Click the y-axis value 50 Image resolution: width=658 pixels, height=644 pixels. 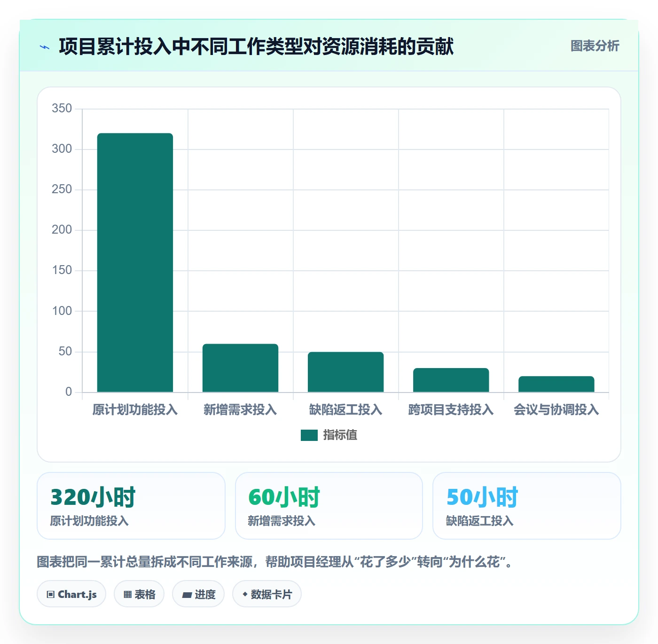click(x=65, y=352)
